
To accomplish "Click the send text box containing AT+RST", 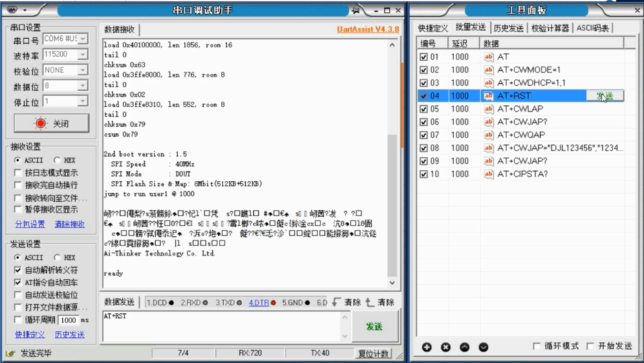I will pos(222,326).
